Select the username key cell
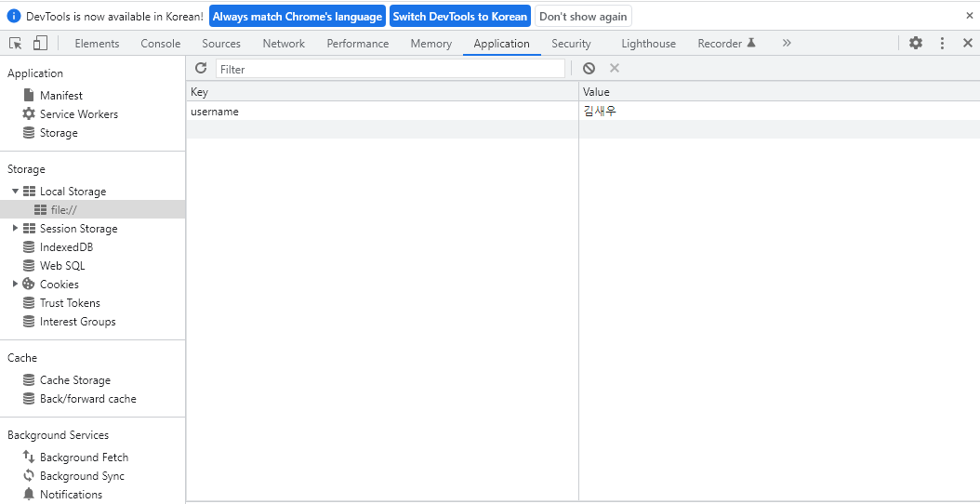This screenshot has width=980, height=504. [x=382, y=112]
